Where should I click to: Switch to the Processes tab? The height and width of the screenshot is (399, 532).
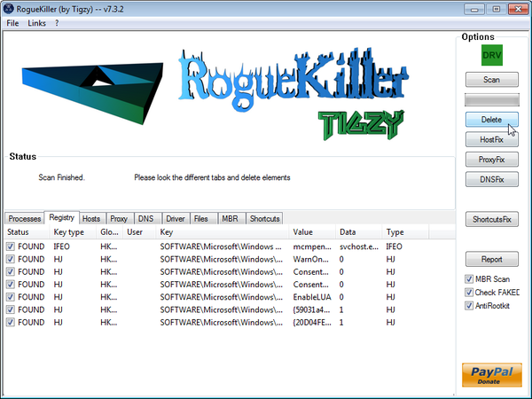click(25, 219)
